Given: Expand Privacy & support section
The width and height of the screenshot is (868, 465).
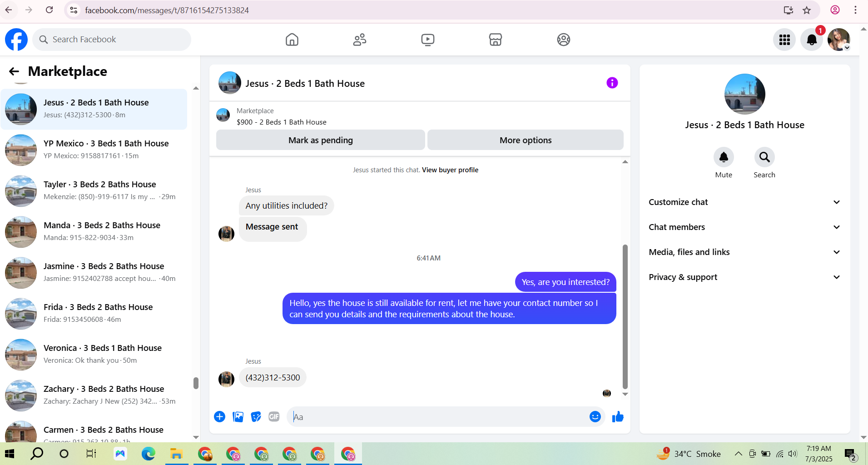Looking at the screenshot, I should 744,277.
